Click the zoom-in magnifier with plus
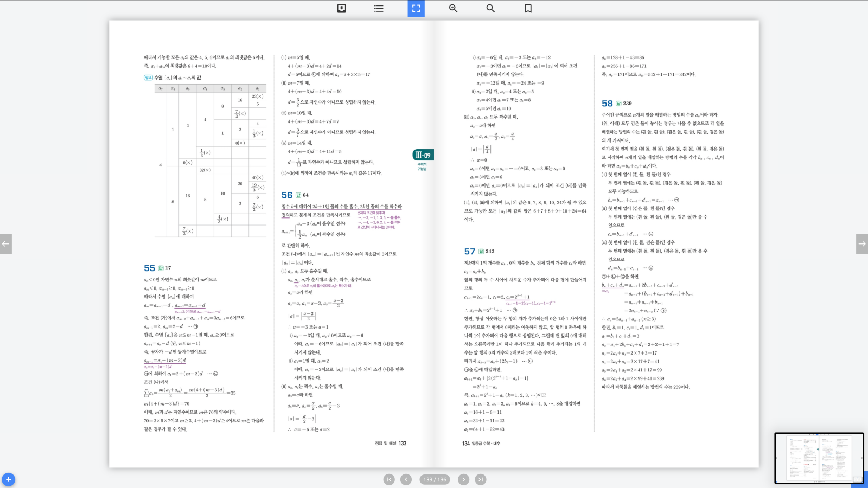Screen dimensions: 868x488 [453, 8]
